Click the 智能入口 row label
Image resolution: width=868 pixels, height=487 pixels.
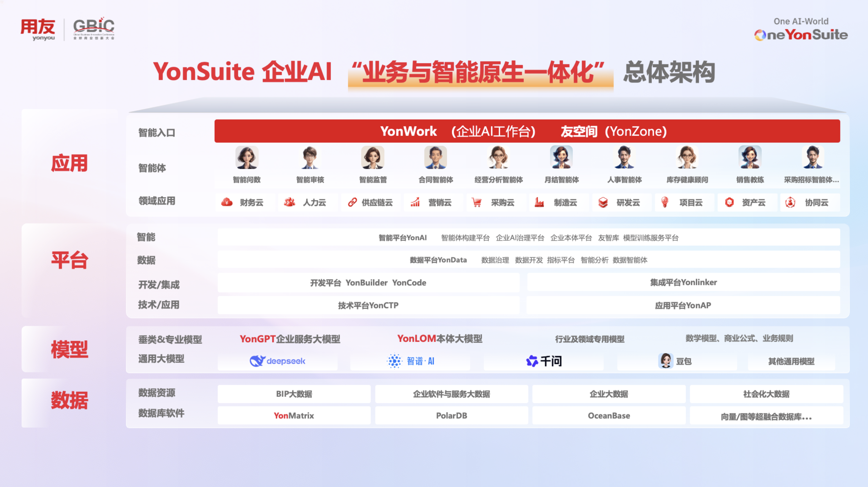point(157,133)
